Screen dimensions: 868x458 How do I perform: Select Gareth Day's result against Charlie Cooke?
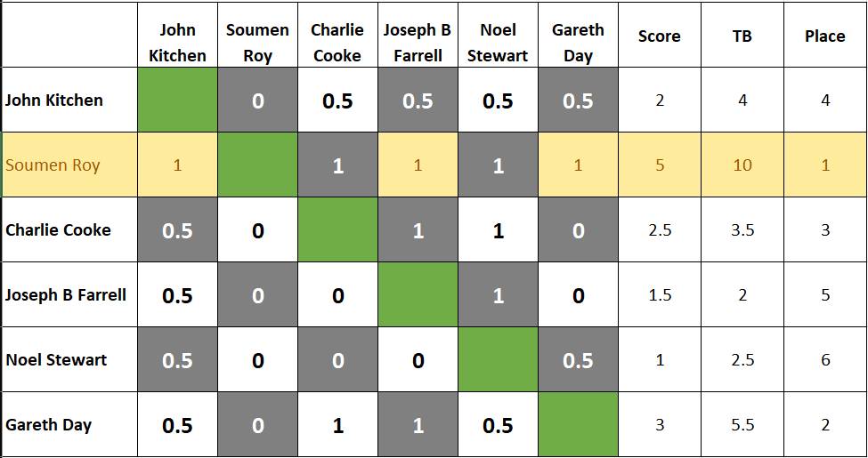point(337,425)
